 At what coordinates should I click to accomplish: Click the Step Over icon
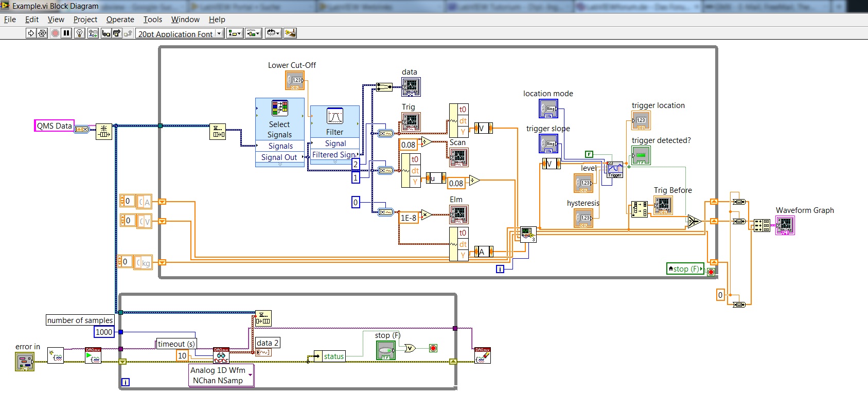[117, 33]
